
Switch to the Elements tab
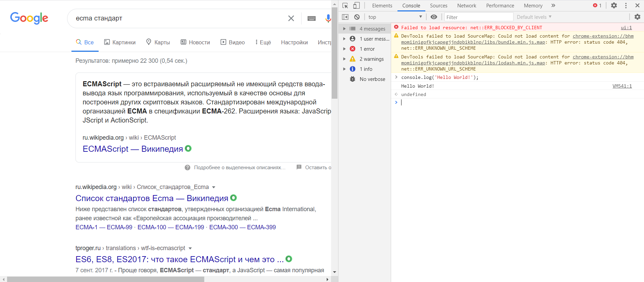click(x=382, y=6)
